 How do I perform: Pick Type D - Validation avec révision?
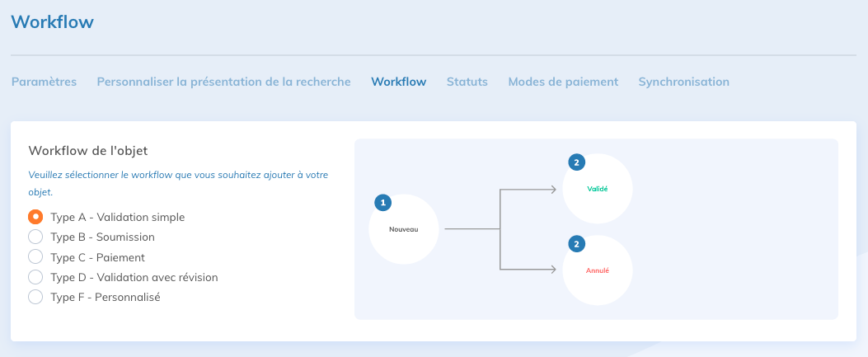click(35, 277)
